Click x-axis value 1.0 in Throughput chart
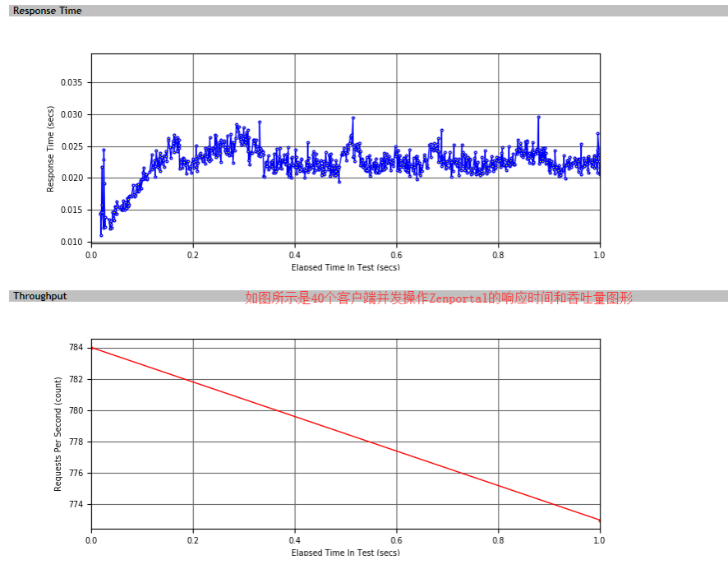The width and height of the screenshot is (728, 569). [x=599, y=540]
